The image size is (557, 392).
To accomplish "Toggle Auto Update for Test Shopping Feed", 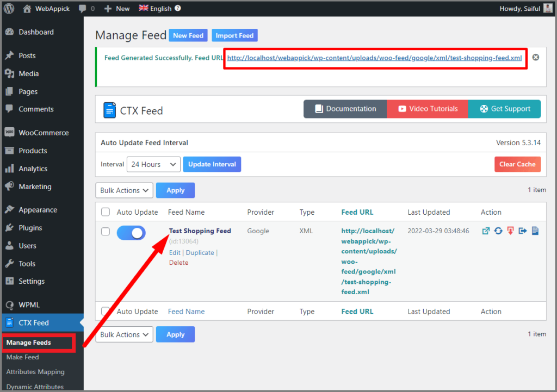I will pos(131,233).
